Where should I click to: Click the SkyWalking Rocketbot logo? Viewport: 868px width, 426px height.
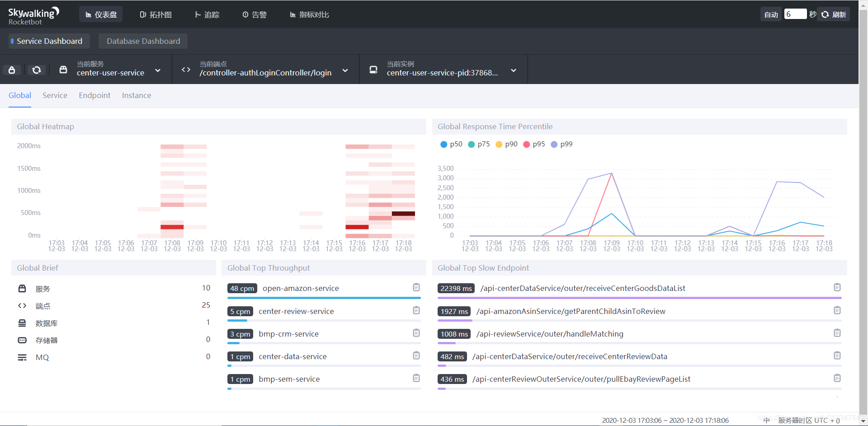click(x=33, y=16)
